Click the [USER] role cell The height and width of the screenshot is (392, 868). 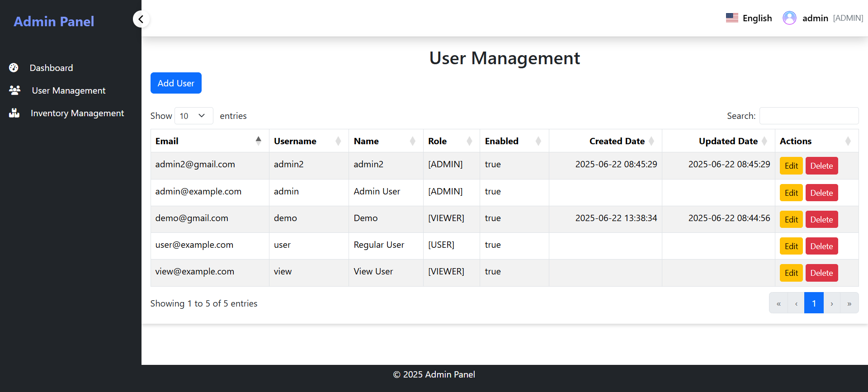tap(451, 245)
